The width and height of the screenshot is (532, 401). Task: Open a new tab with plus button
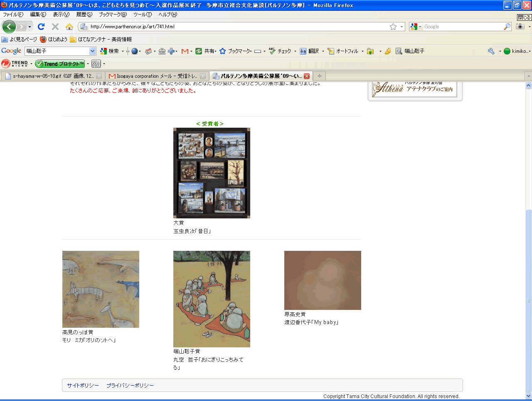[319, 76]
